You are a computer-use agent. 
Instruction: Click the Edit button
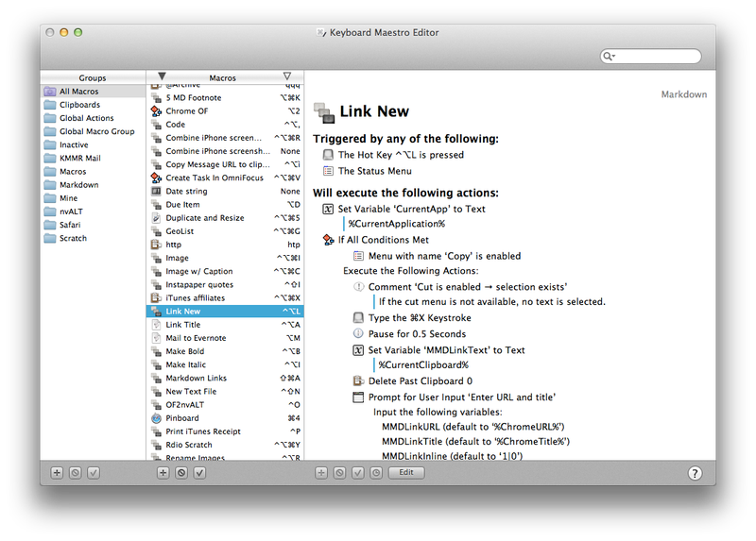coord(406,473)
